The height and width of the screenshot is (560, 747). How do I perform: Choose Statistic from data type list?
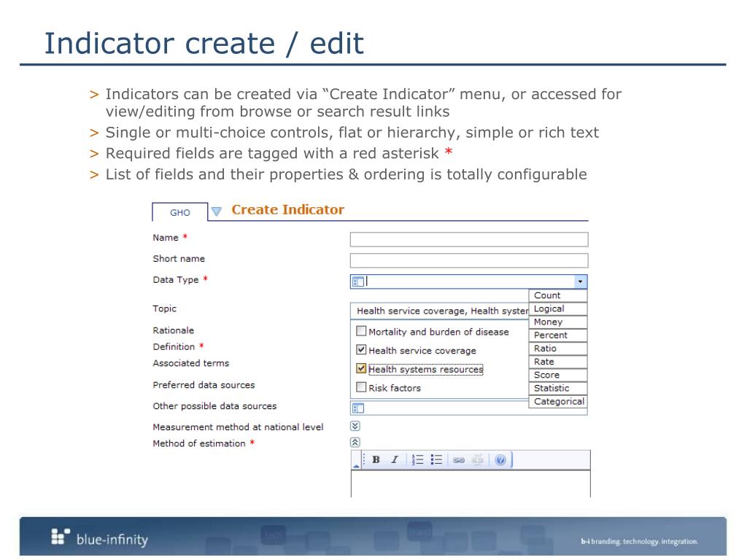pos(558,389)
